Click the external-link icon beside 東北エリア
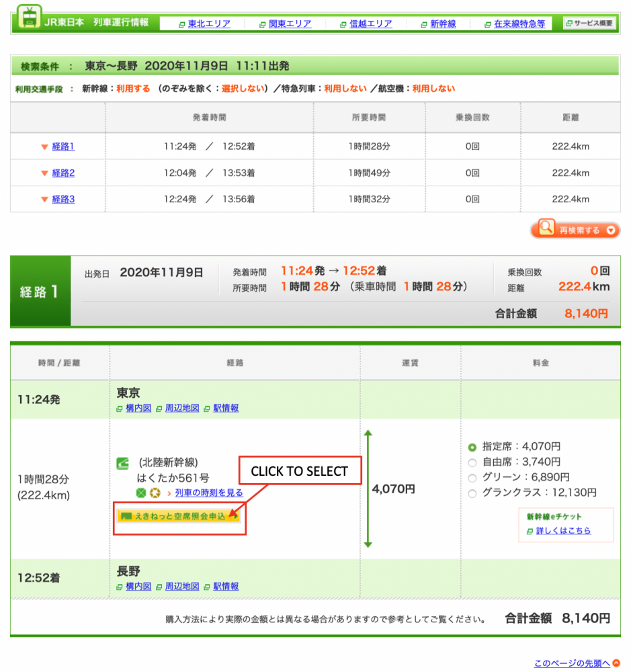This screenshot has height=672, width=631. tap(181, 24)
